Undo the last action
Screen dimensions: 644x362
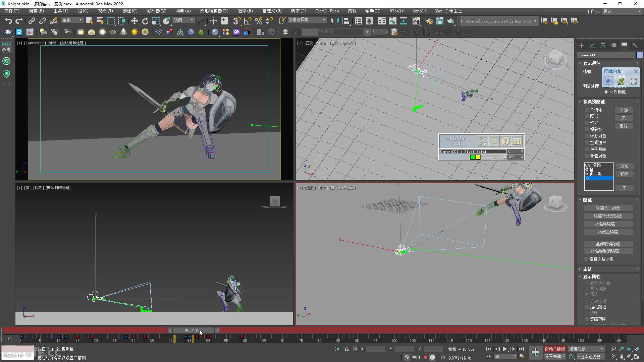tap(8, 21)
